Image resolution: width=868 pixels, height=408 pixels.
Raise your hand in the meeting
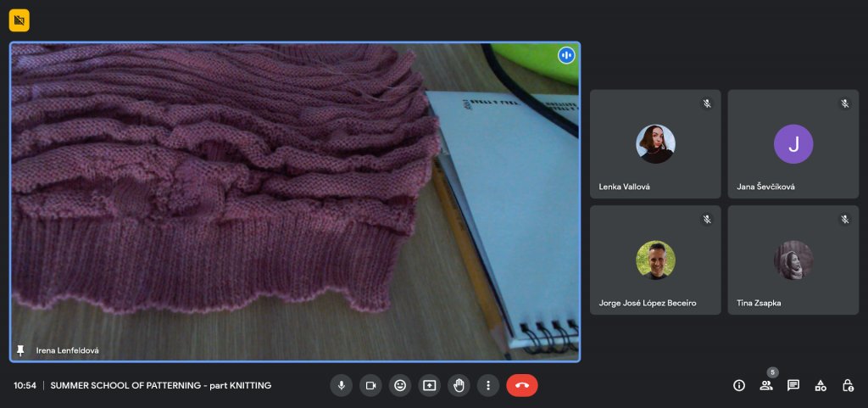pos(459,385)
